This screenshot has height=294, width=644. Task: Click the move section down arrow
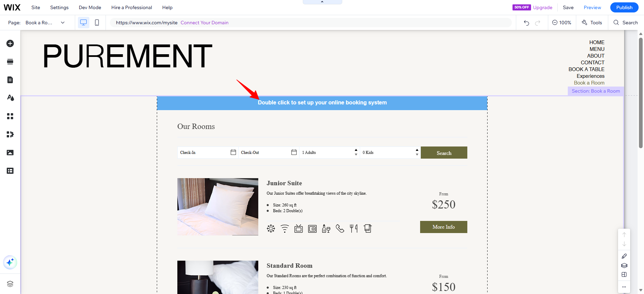click(x=624, y=244)
